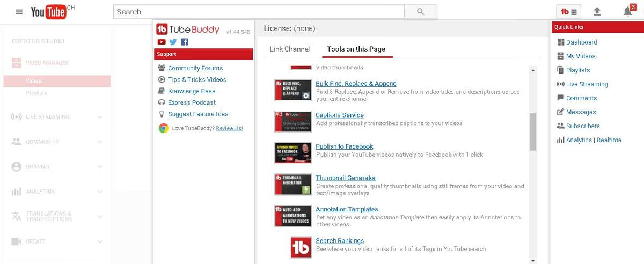Expand Create sidebar section

[100, 241]
